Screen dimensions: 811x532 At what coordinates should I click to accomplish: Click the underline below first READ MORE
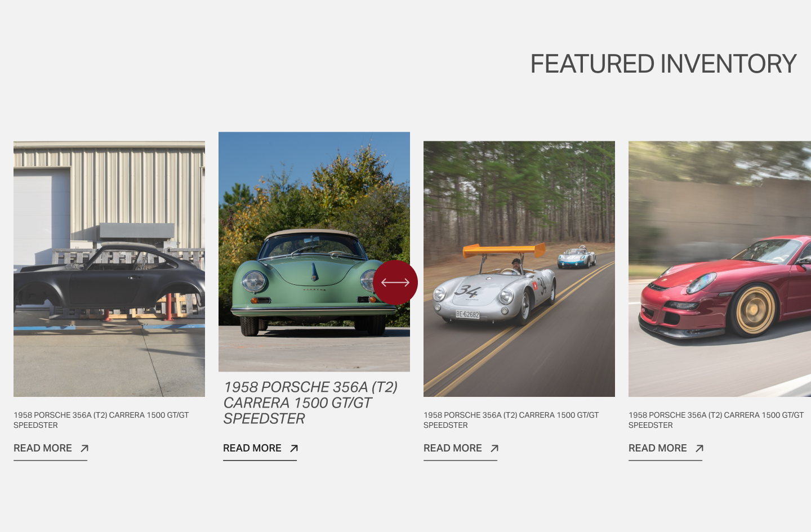50,461
